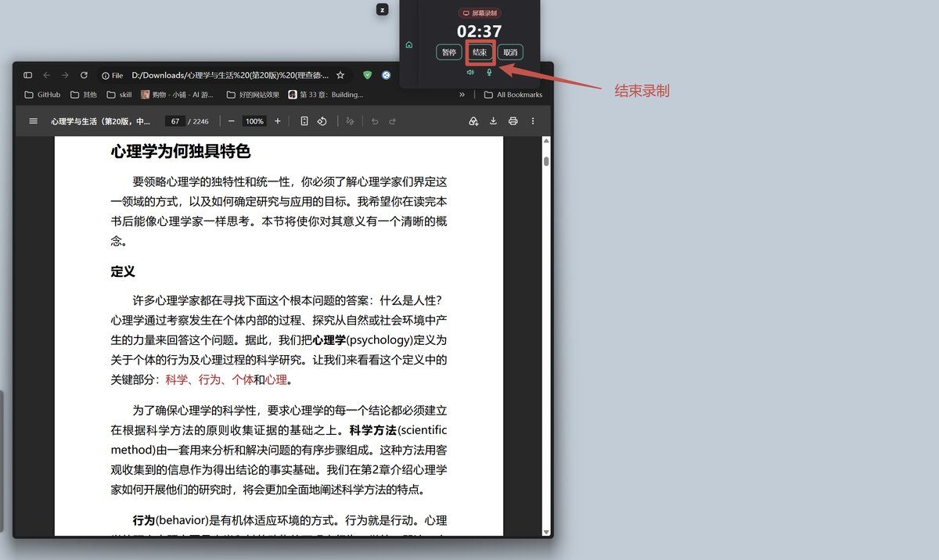Screen dimensions: 939x560
Task: Click scrollbar down arrow in PDF viewer
Action: click(x=546, y=531)
